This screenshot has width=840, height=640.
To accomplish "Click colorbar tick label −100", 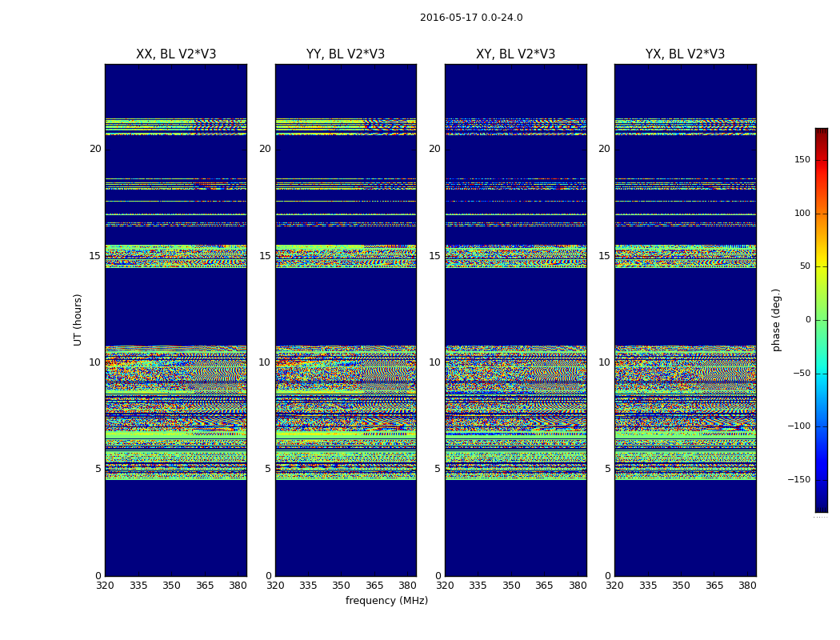I will click(798, 426).
